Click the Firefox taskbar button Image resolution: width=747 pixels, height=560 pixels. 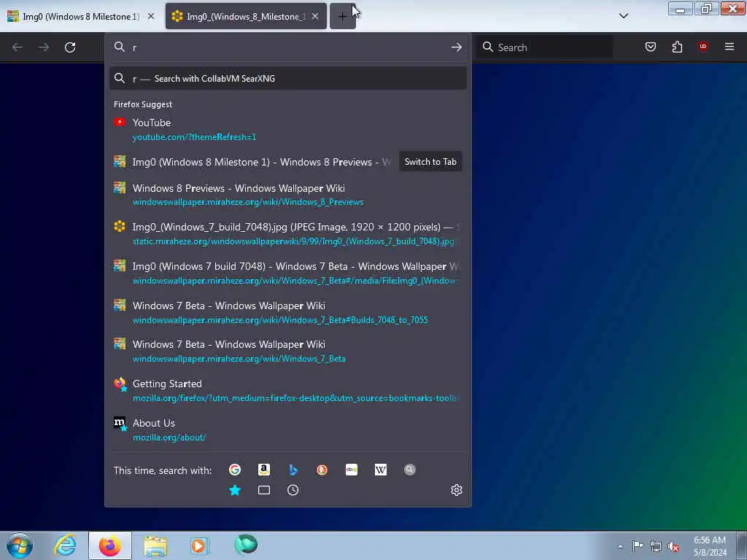point(110,545)
